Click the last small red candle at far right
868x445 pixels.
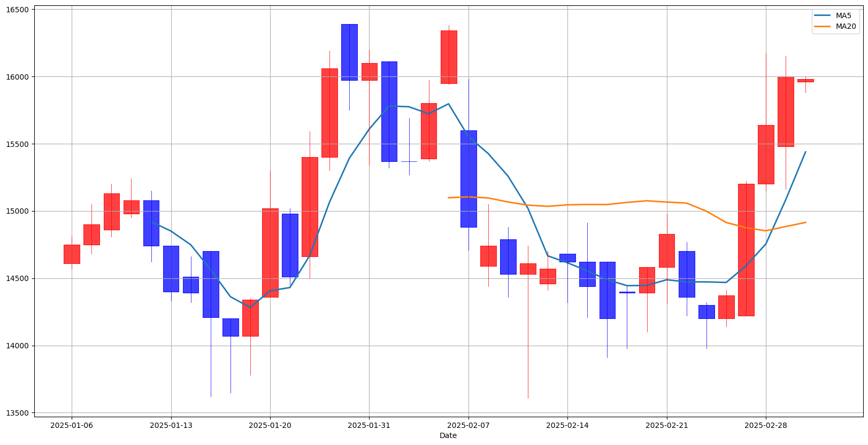(x=805, y=81)
